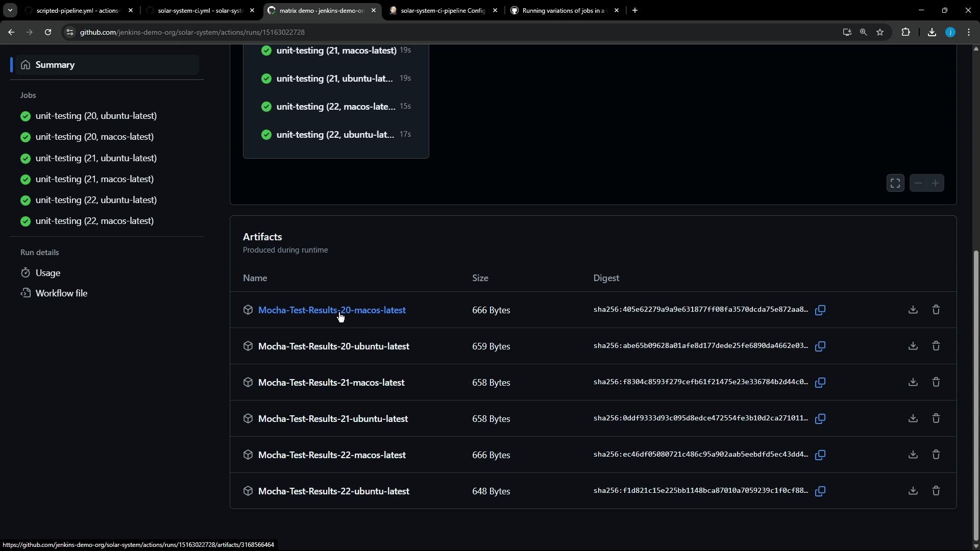This screenshot has width=980, height=551.
Task: Download Mocha-Test-Results-21-ubuntu-latest artifact
Action: click(x=913, y=418)
